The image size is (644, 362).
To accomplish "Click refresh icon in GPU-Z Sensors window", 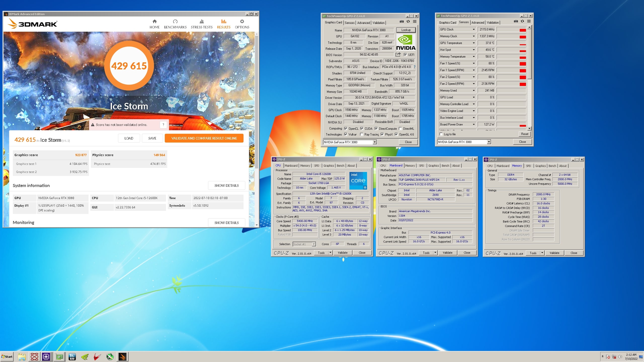I will [522, 21].
